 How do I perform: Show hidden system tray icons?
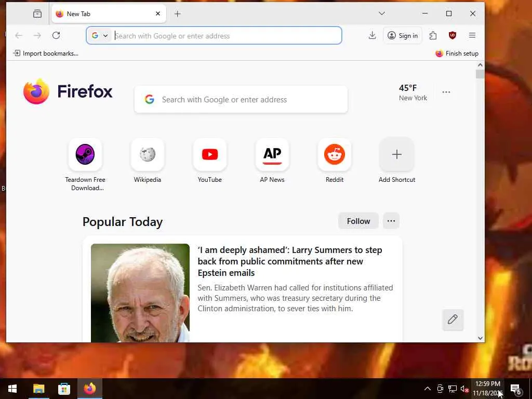pyautogui.click(x=428, y=389)
